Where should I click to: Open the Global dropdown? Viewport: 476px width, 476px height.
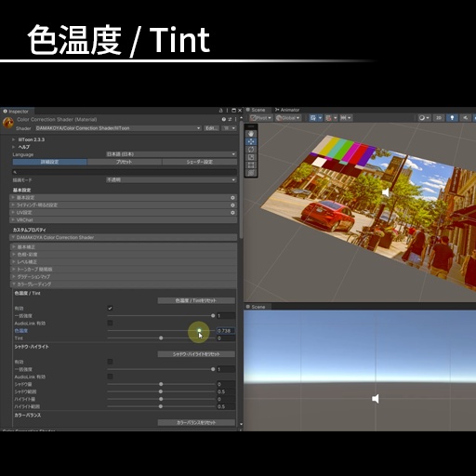[x=288, y=118]
